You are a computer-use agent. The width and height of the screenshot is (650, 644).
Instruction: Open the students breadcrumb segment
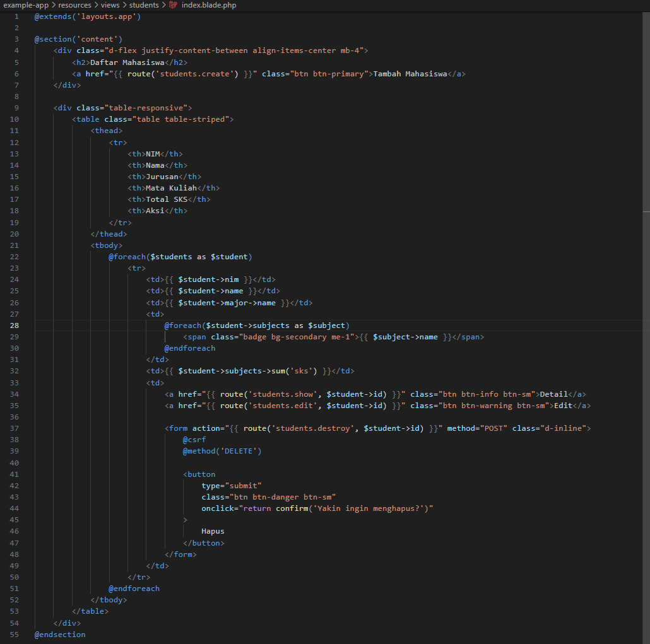tap(144, 5)
